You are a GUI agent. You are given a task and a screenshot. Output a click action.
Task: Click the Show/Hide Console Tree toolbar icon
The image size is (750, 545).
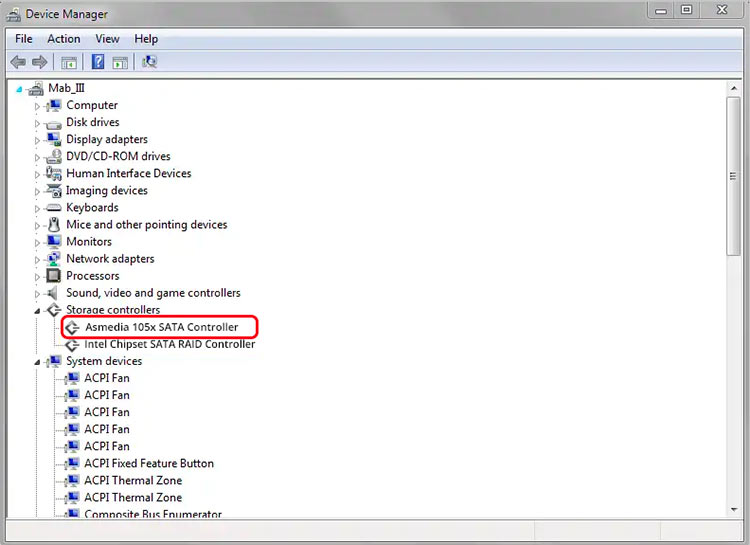tap(69, 62)
